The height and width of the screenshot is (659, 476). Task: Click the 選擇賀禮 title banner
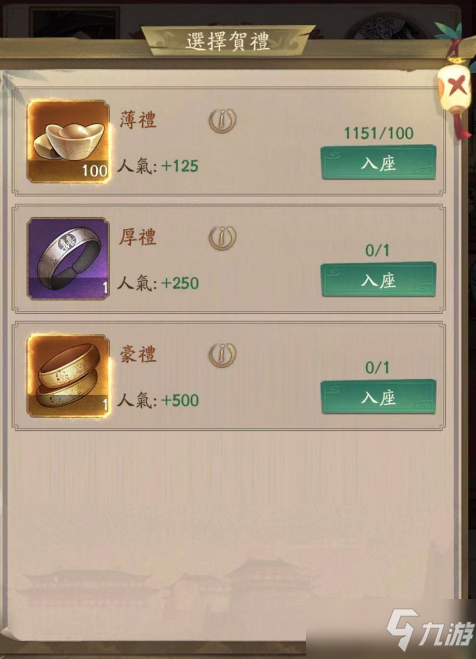pyautogui.click(x=228, y=41)
